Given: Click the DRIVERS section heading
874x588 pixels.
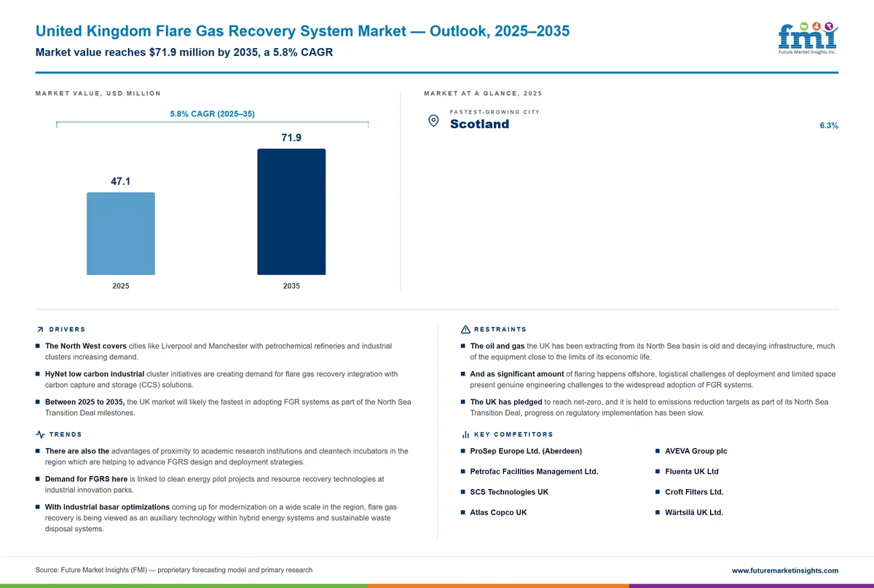Looking at the screenshot, I should point(67,330).
